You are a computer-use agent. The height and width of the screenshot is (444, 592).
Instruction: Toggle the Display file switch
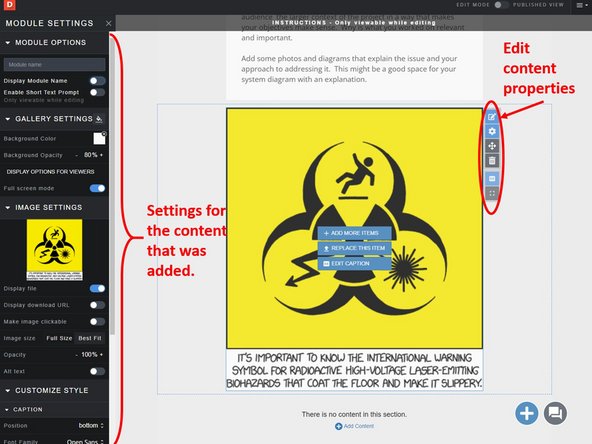click(97, 288)
